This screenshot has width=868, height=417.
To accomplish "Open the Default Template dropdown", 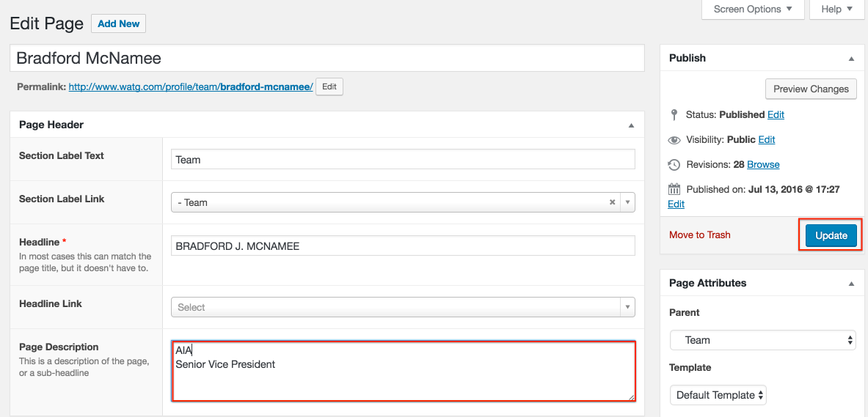I will tap(718, 395).
